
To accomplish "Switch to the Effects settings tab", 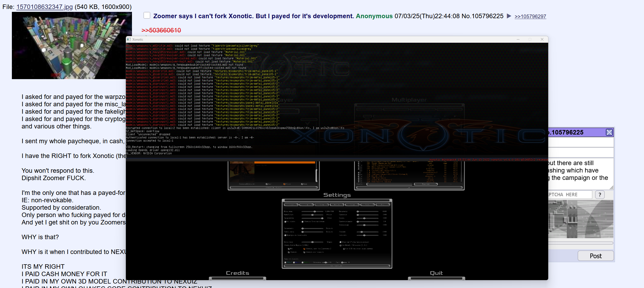I will [337, 205].
